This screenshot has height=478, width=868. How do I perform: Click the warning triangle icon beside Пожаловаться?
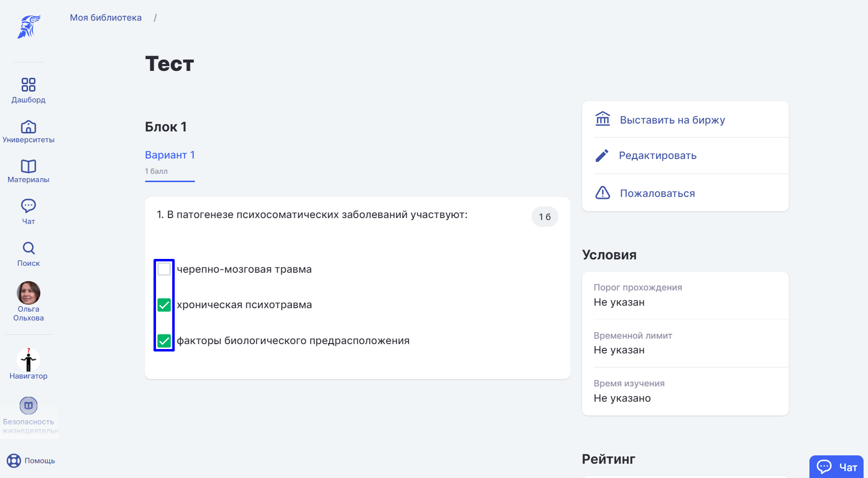603,192
